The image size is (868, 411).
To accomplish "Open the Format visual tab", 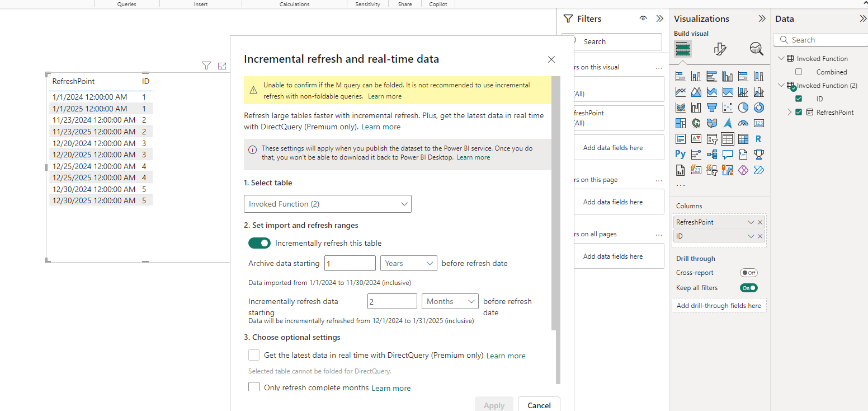I will coord(720,49).
